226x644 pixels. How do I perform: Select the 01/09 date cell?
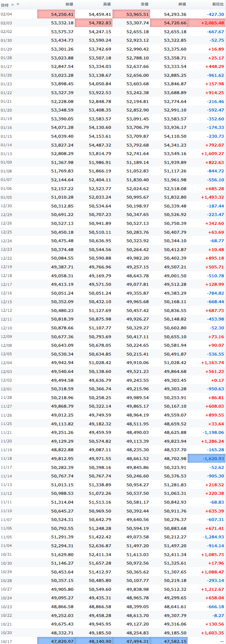tap(6, 162)
